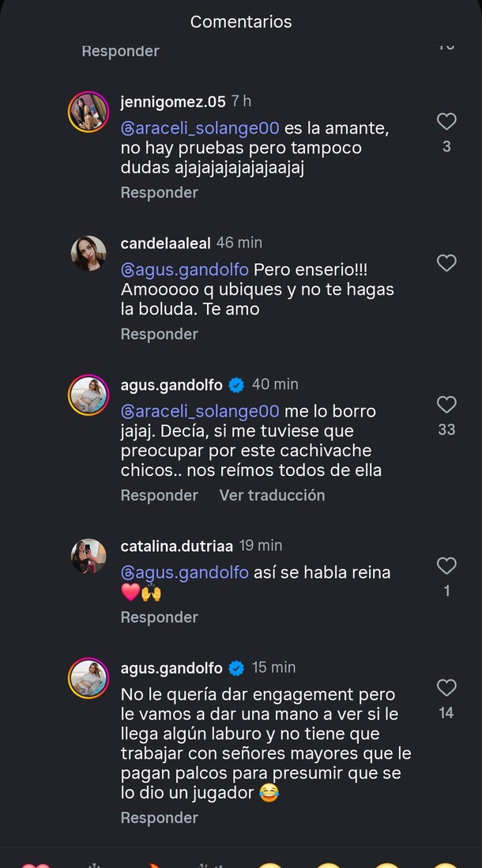Open catalina.dutriaa's profile photo
The width and height of the screenshot is (482, 868).
click(88, 556)
